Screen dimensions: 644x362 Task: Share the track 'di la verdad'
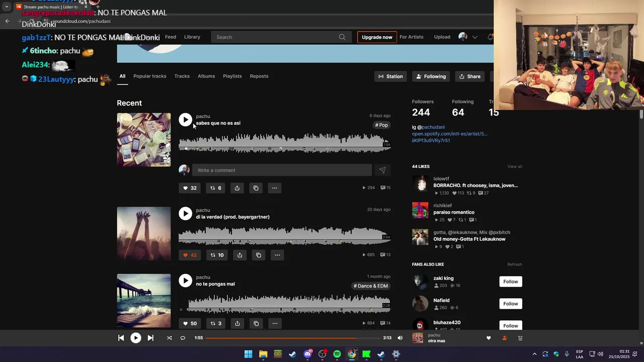[239, 255]
